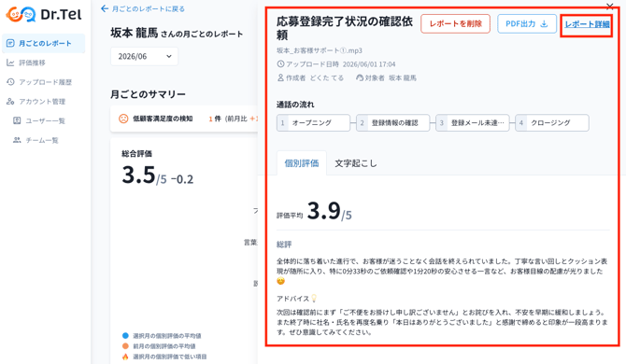Viewport: 626px width, 364px height.
Task: Open ユーザー一覧 in sidebar
Action: coord(45,120)
